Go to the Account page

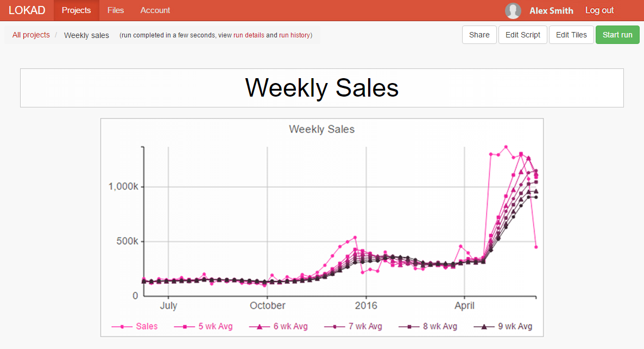(155, 10)
